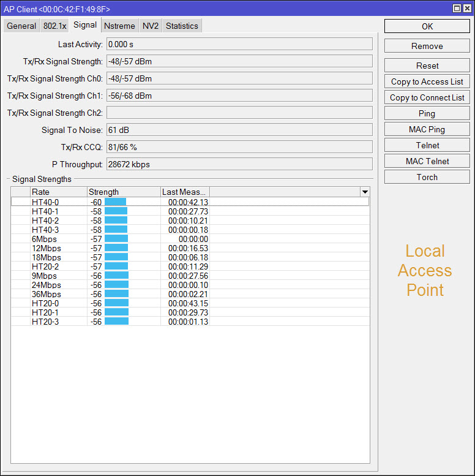Click the MAC Ping button
Image resolution: width=475 pixels, height=476 pixels.
click(x=427, y=129)
